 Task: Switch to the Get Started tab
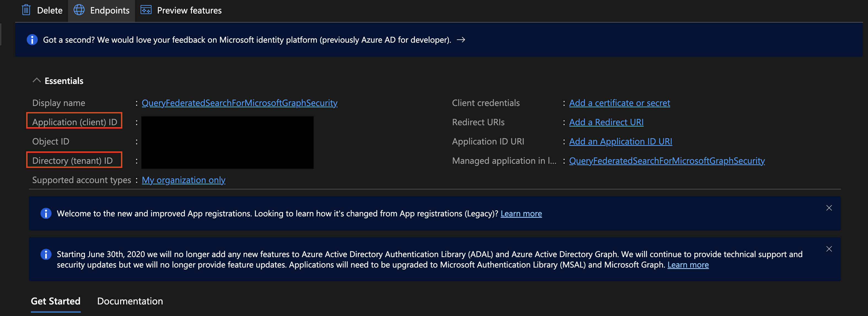tap(56, 301)
